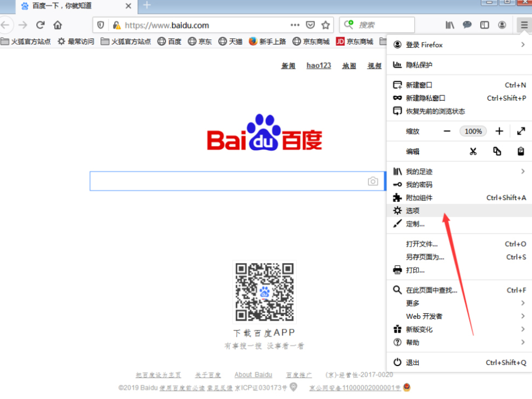Expand the 登录 Firefox menu entry
The width and height of the screenshot is (532, 399).
[460, 45]
